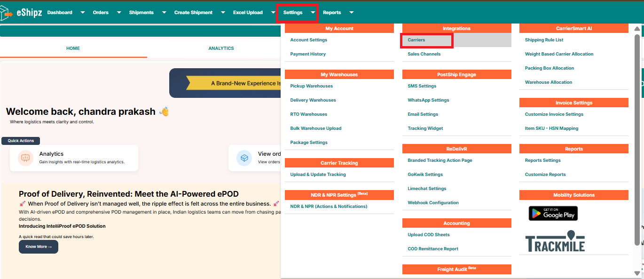
Task: Click the Know More button
Action: [x=39, y=247]
